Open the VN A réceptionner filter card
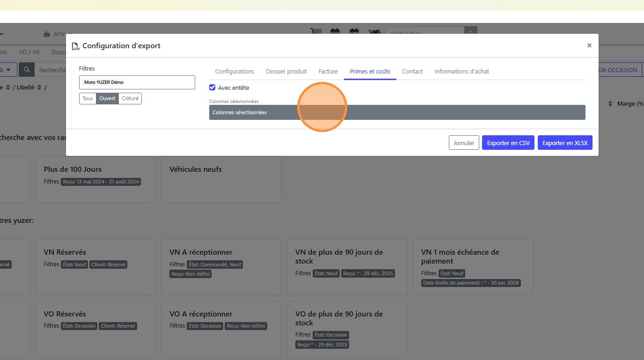 (x=221, y=267)
